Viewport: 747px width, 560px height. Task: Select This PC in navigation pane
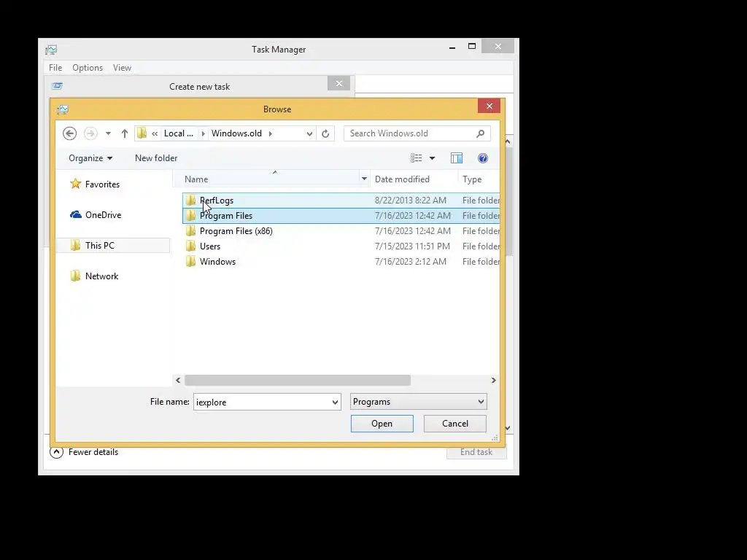point(100,245)
